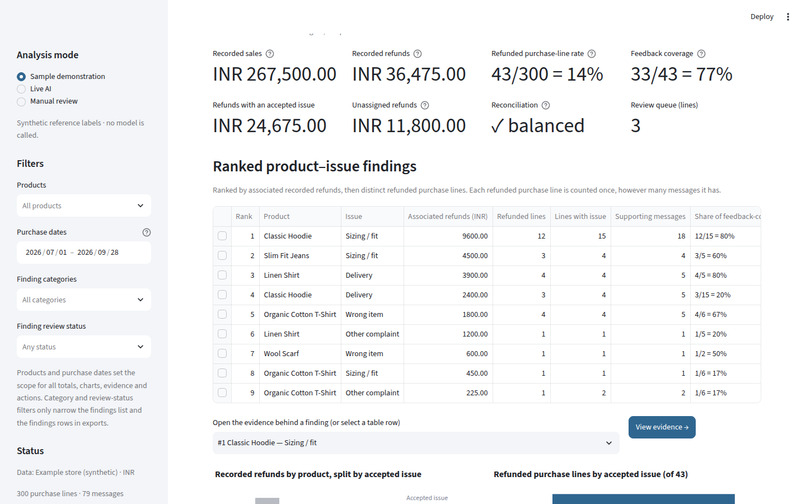Show help tooltip for Feedback coverage
This screenshot has height=504, width=806.
tap(701, 53)
